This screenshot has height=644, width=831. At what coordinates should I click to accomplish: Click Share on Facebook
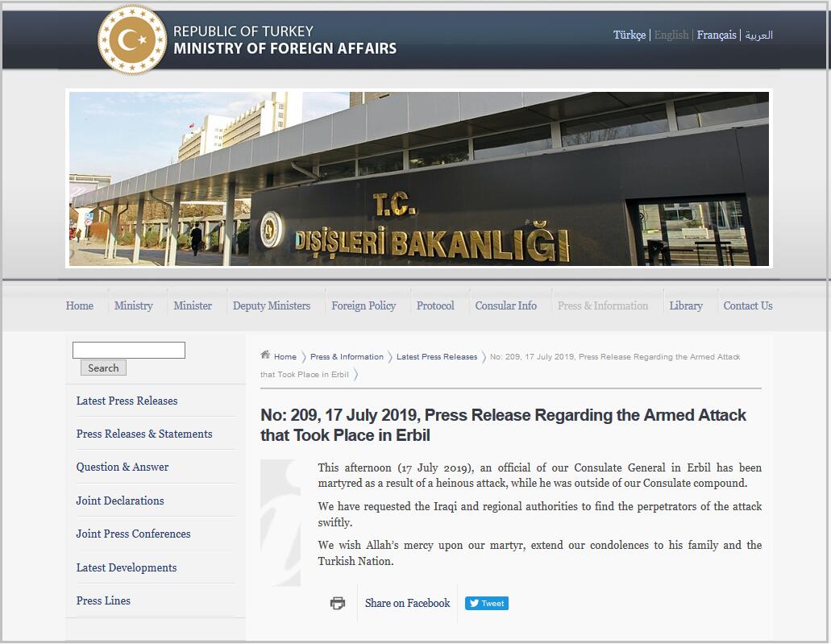(x=407, y=603)
